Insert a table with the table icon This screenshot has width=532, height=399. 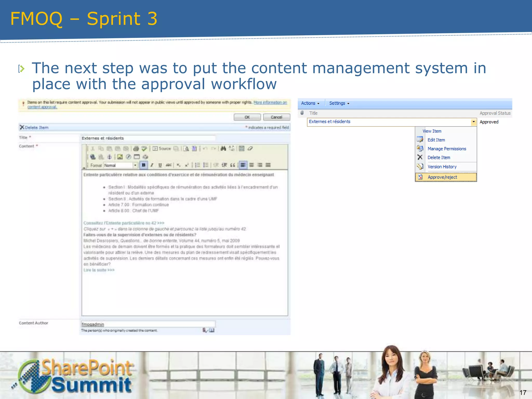coord(137,157)
